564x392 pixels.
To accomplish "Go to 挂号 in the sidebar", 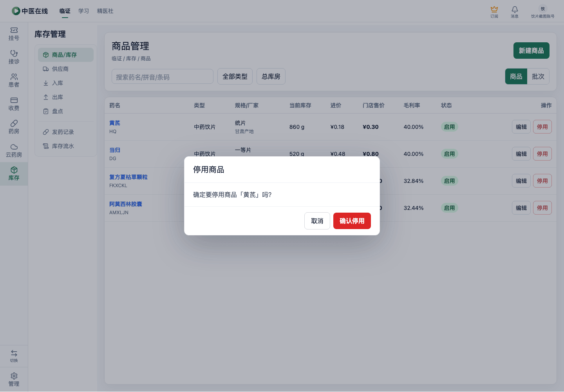I will click(x=14, y=34).
